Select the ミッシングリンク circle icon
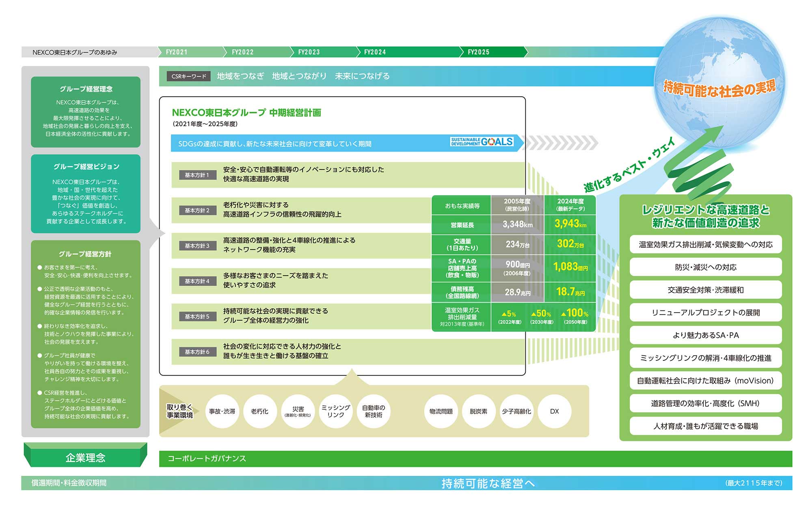The image size is (812, 508). tap(336, 411)
